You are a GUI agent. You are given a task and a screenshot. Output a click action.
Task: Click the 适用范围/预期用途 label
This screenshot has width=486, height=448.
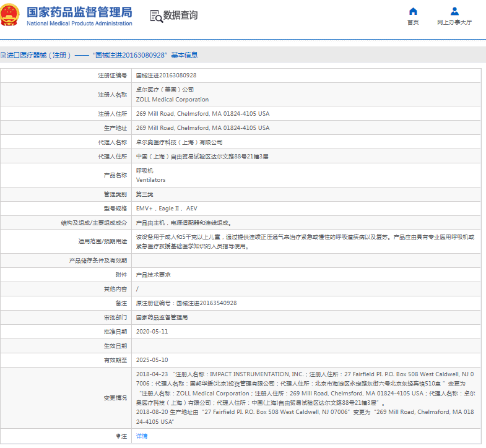(103, 242)
